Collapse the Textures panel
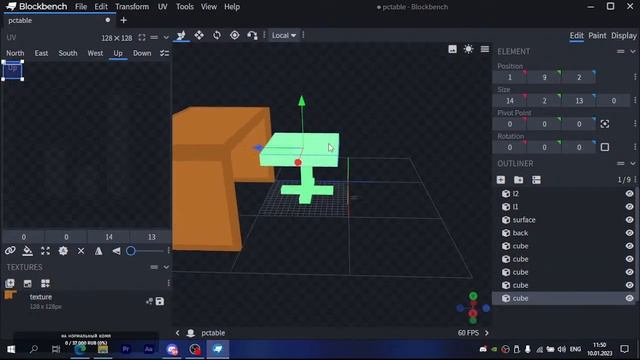 point(166,267)
